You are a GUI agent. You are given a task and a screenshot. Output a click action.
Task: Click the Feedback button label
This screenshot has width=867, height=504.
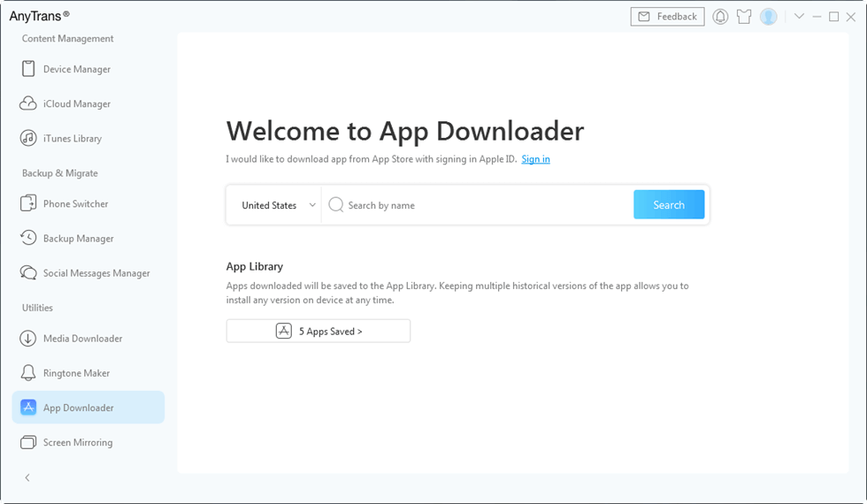(677, 17)
